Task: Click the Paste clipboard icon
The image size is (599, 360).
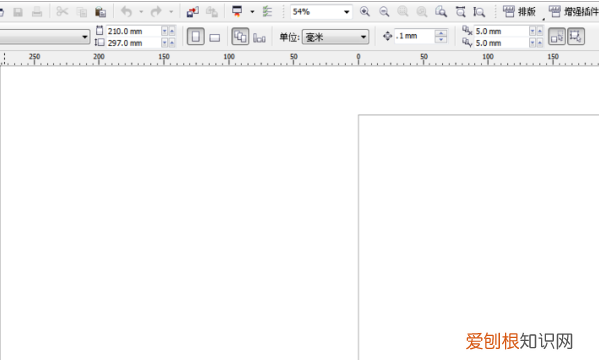Action: pos(100,12)
